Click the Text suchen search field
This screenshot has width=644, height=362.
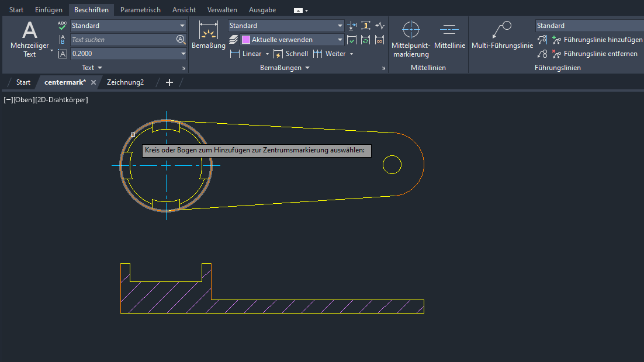point(123,40)
